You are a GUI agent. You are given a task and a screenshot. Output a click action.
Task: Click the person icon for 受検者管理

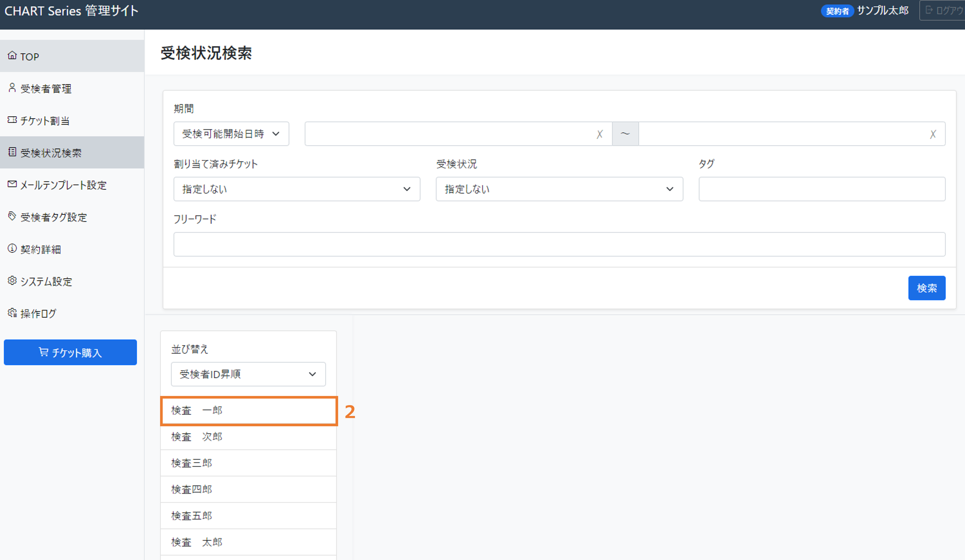[x=12, y=88]
